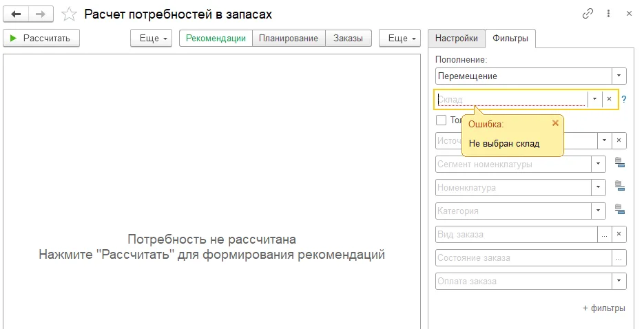
Task: Go back with the left arrow button
Action: pos(16,14)
